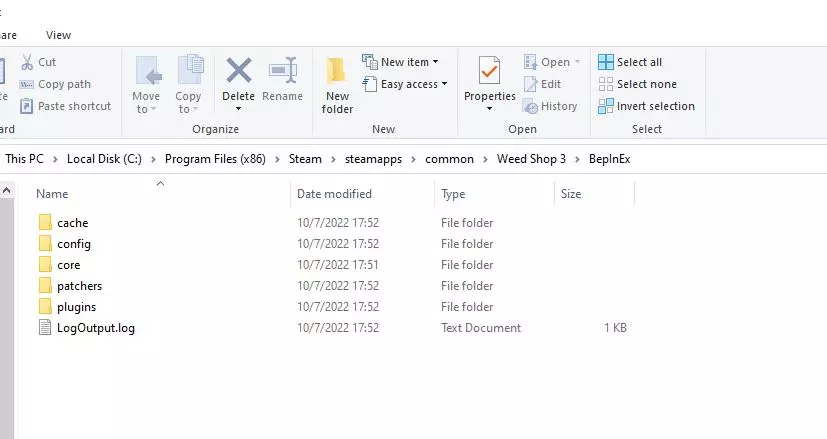The image size is (827, 439).
Task: Select the patchers folder icon
Action: point(45,285)
